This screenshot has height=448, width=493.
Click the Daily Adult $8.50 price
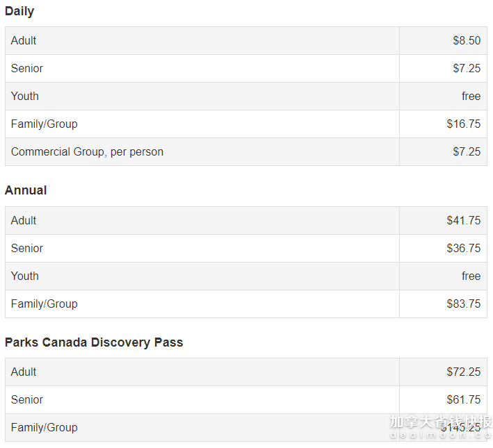tap(466, 40)
